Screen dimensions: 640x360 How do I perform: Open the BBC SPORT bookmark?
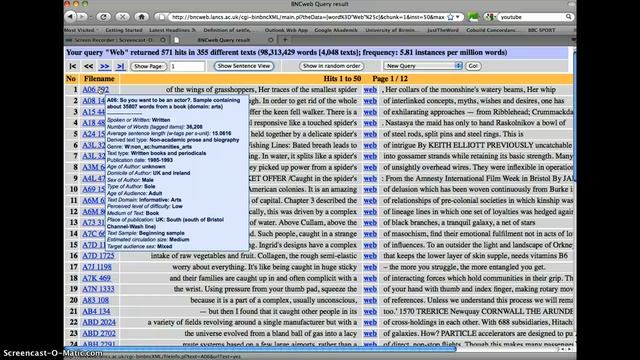point(541,30)
